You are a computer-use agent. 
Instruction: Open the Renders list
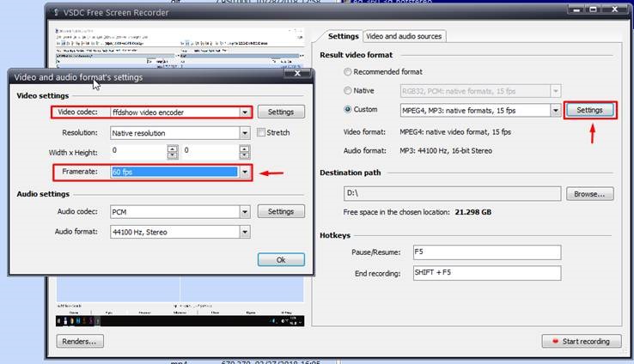point(80,342)
